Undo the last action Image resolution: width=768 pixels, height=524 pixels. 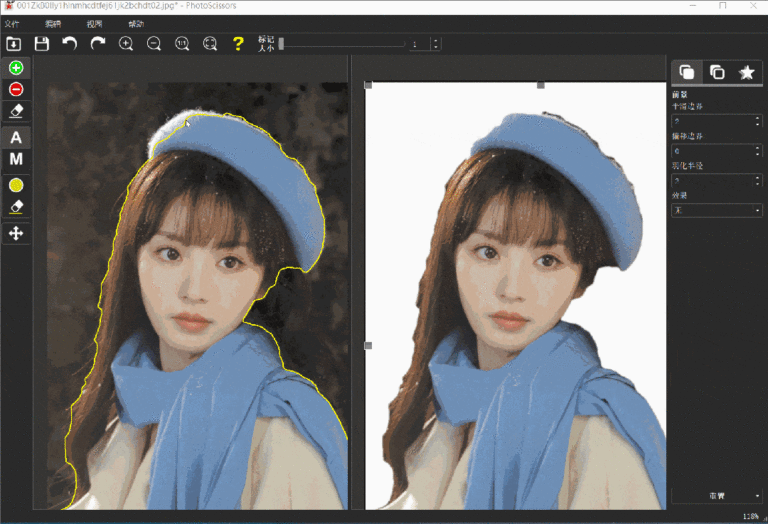click(70, 44)
